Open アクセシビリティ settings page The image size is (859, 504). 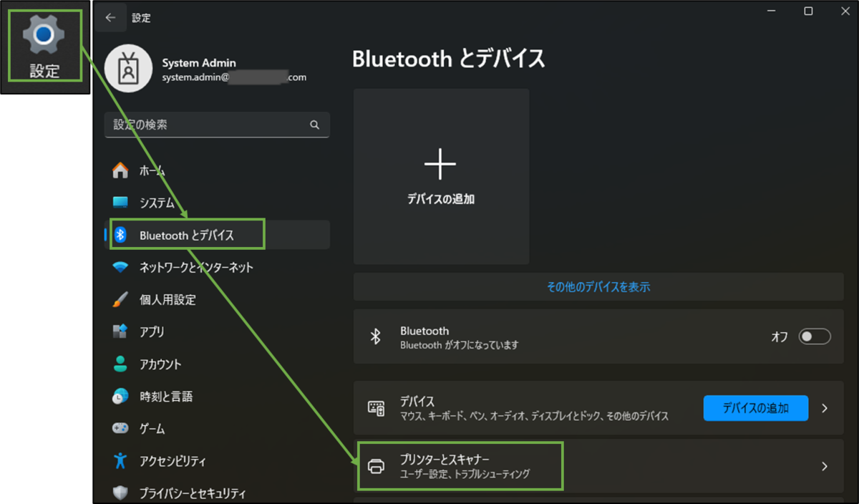[x=218, y=460]
